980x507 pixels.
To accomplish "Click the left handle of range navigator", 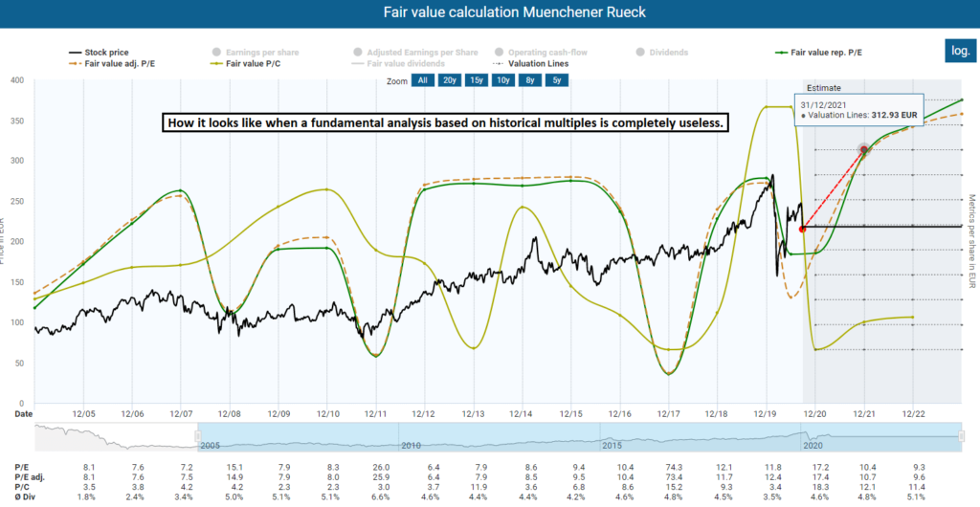I will 198,435.
